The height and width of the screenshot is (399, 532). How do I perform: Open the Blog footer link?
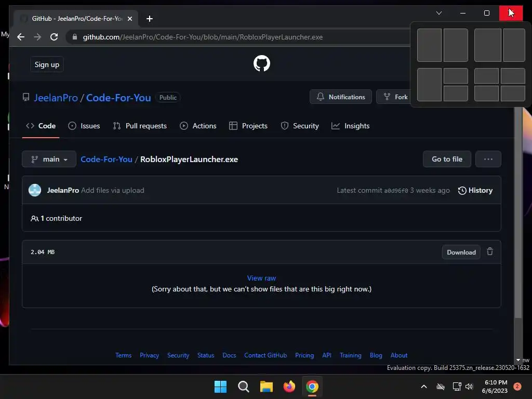pos(376,355)
